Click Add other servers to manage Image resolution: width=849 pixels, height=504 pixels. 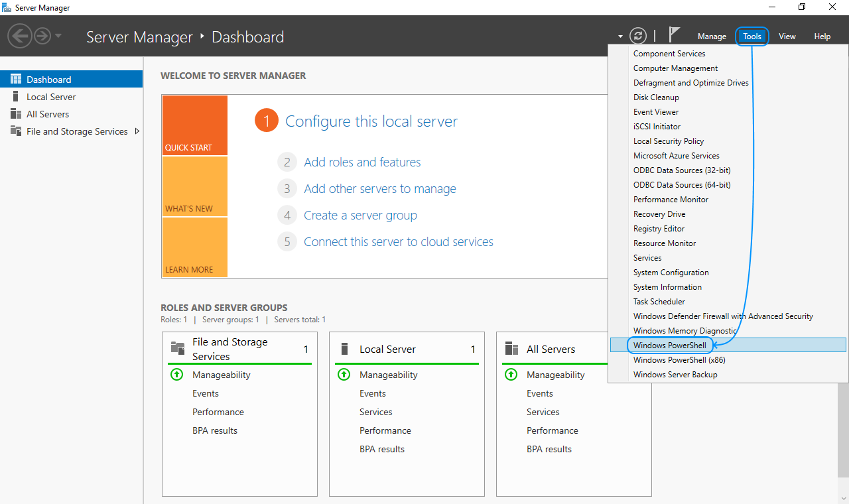coord(380,189)
